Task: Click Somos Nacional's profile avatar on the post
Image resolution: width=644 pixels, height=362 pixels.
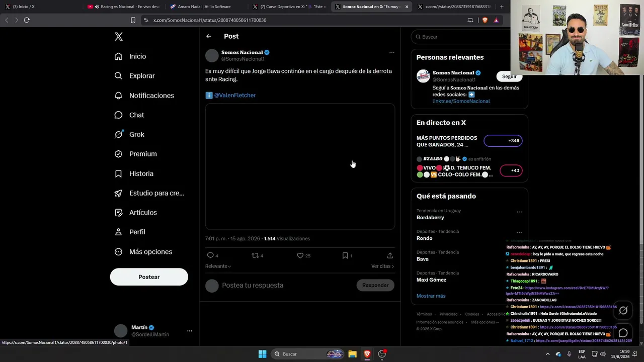Action: coord(212,55)
